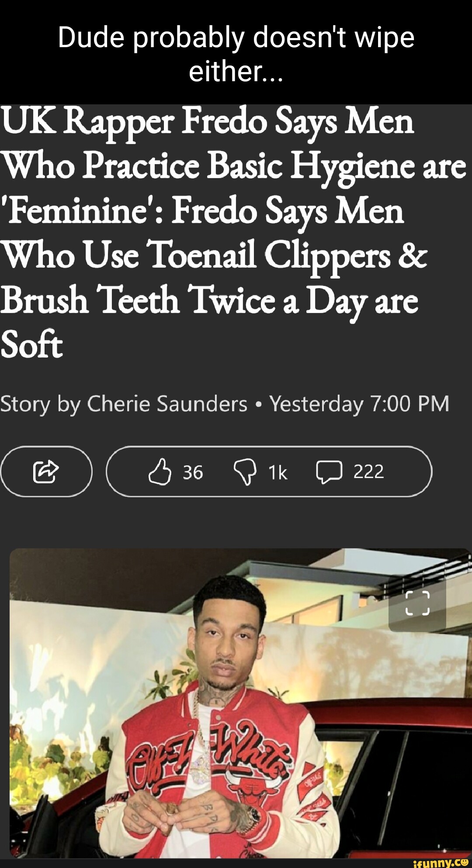The width and height of the screenshot is (472, 868).
Task: Click the dislike count 1k
Action: pyautogui.click(x=278, y=472)
